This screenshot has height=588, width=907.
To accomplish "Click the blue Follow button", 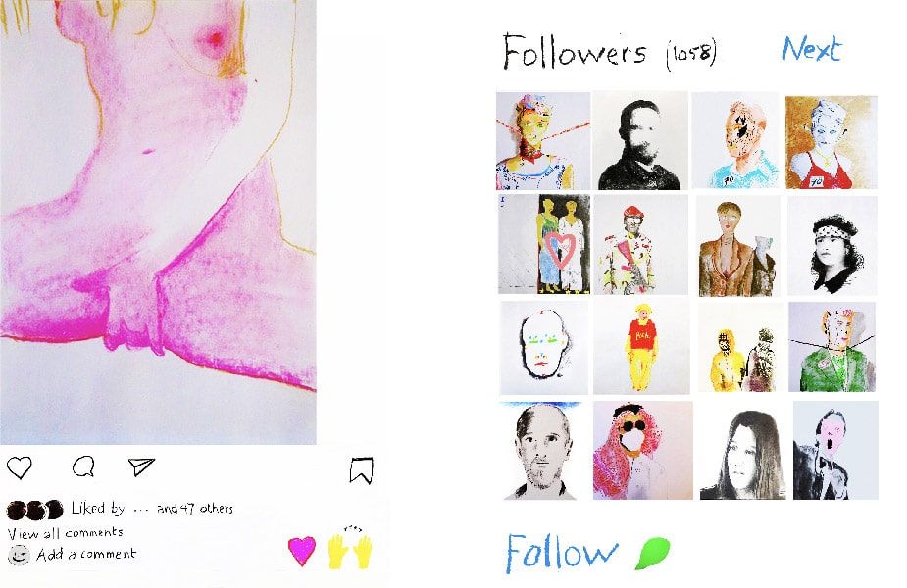I will (x=562, y=553).
